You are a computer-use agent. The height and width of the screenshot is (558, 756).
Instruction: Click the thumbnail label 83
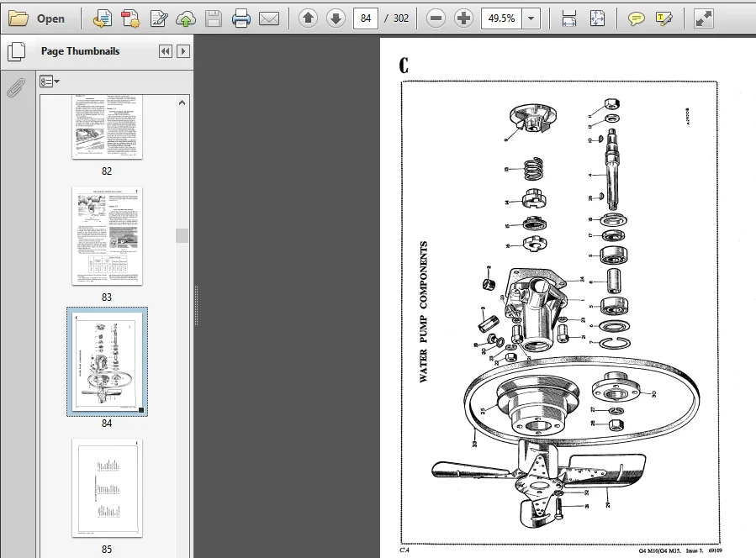[107, 297]
